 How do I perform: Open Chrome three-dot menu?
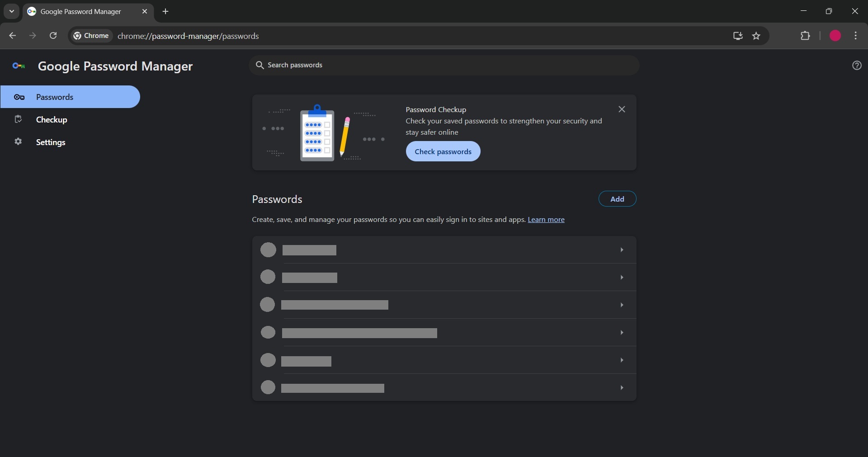856,36
